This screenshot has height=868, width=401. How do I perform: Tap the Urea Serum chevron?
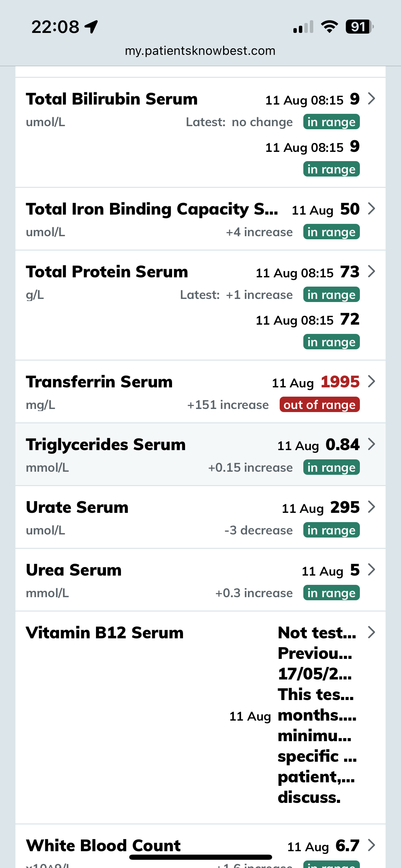(x=372, y=570)
